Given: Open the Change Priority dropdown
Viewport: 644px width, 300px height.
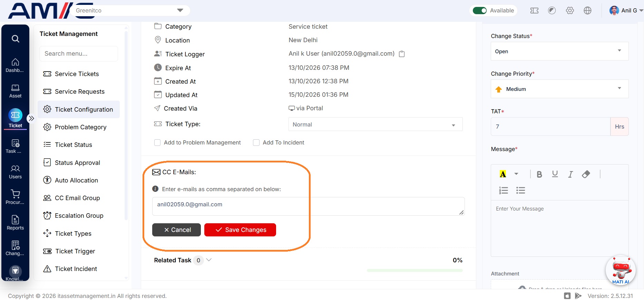Looking at the screenshot, I should pyautogui.click(x=559, y=89).
